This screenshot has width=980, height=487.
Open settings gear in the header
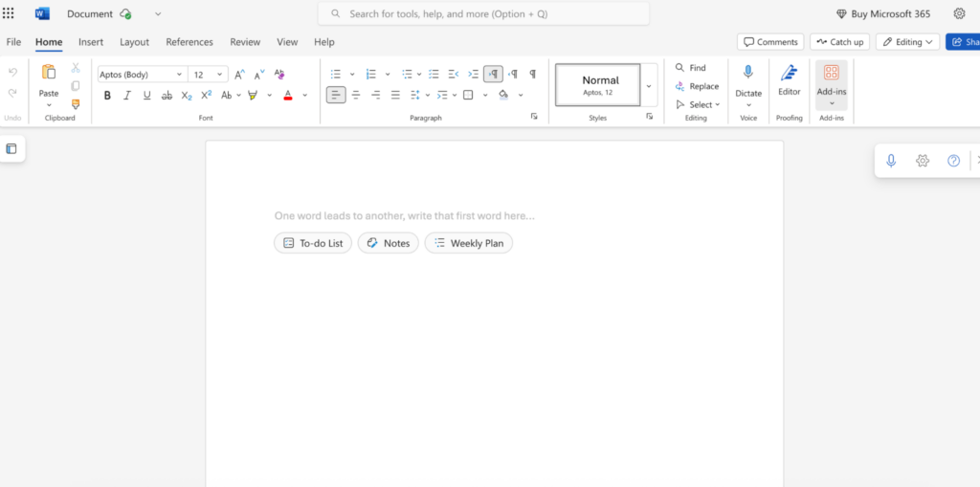click(x=959, y=13)
